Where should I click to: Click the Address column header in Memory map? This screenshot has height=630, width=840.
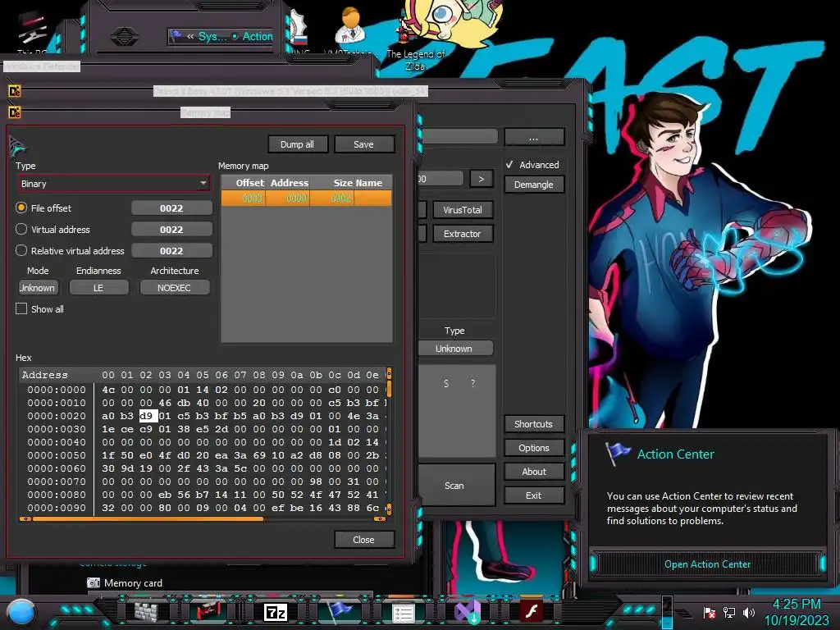point(288,183)
